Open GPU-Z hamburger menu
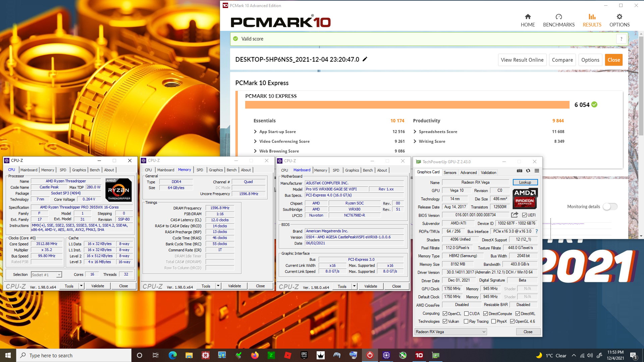 537,171
